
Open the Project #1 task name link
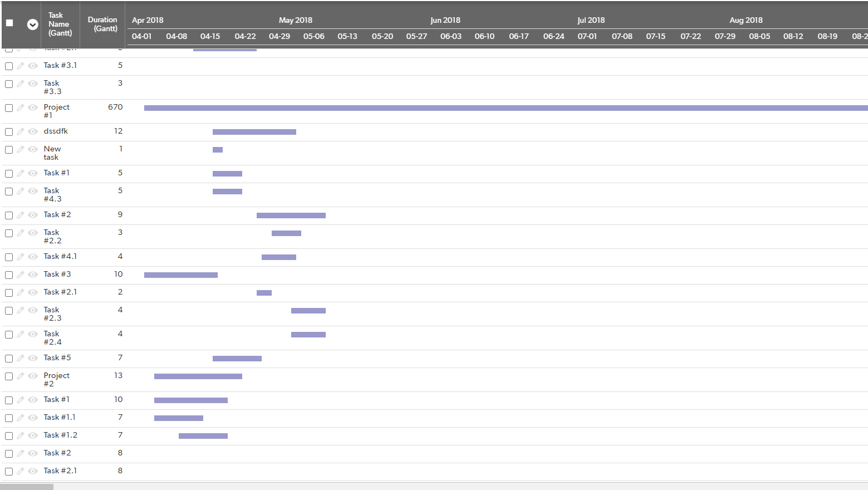tap(56, 111)
